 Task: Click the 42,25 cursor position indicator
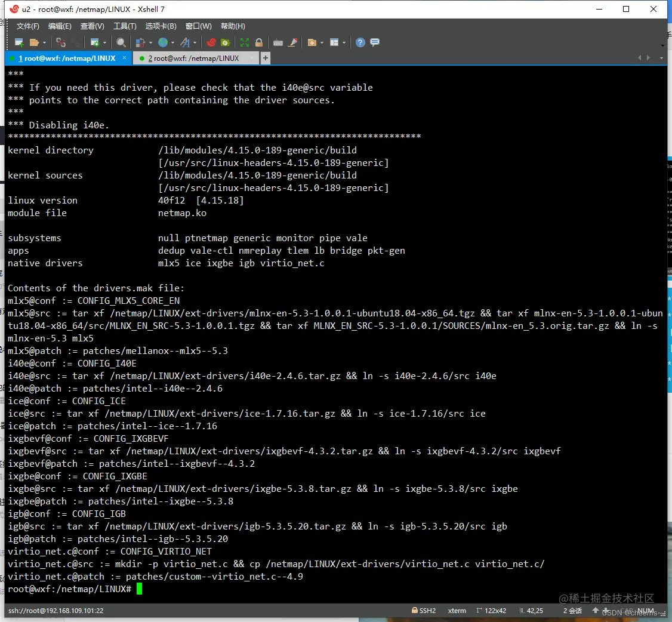click(x=531, y=611)
